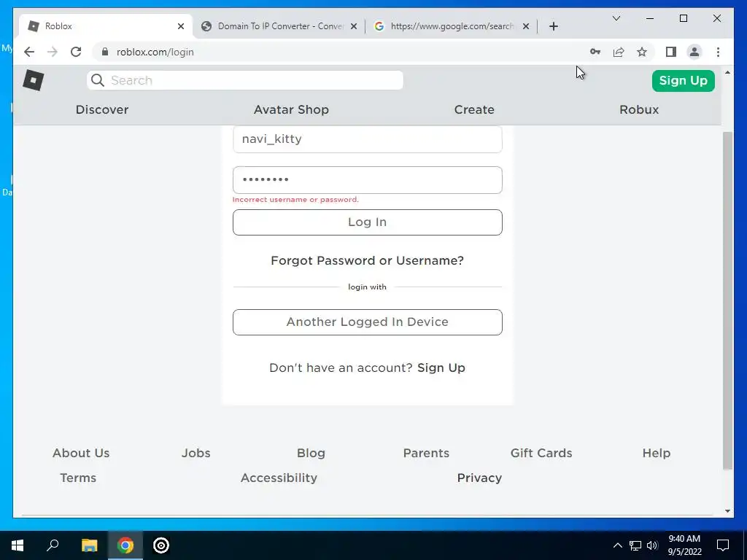747x560 pixels.
Task: Open the Chrome three-dot menu
Action: click(718, 52)
